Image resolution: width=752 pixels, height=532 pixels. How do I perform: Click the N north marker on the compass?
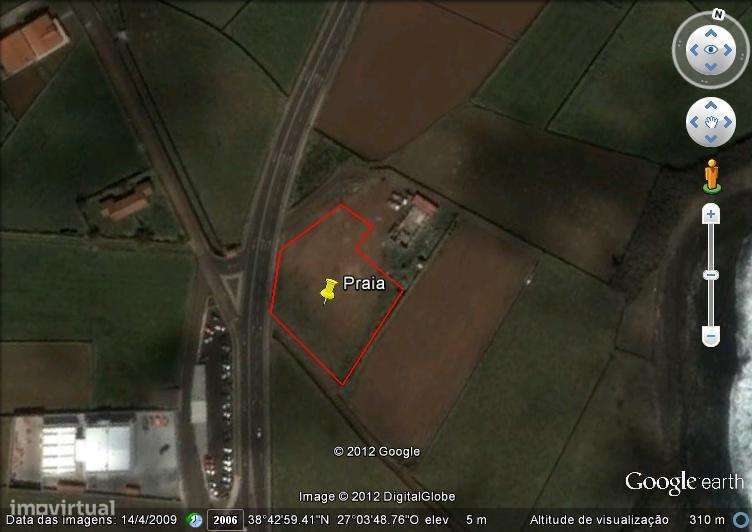(x=718, y=14)
